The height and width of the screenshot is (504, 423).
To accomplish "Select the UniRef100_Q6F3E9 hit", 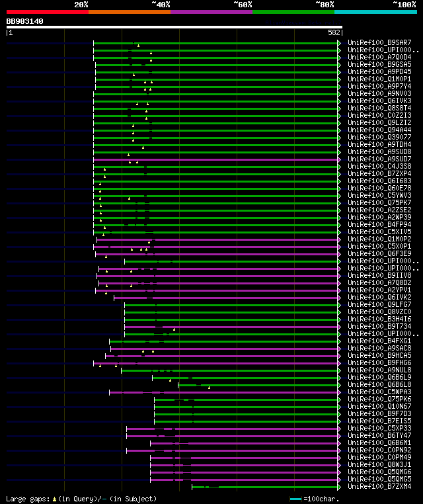I will click(x=379, y=253).
